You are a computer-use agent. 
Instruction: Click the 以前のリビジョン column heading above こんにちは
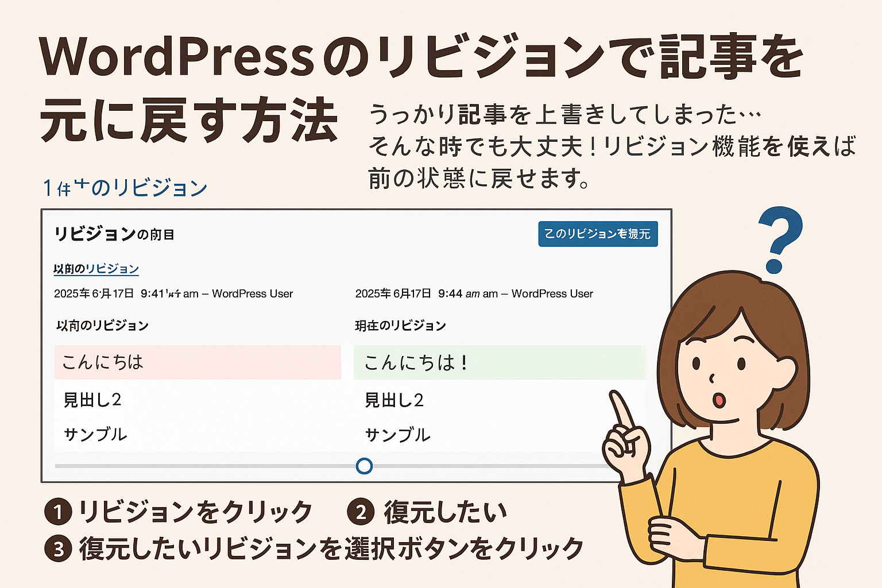tap(102, 326)
